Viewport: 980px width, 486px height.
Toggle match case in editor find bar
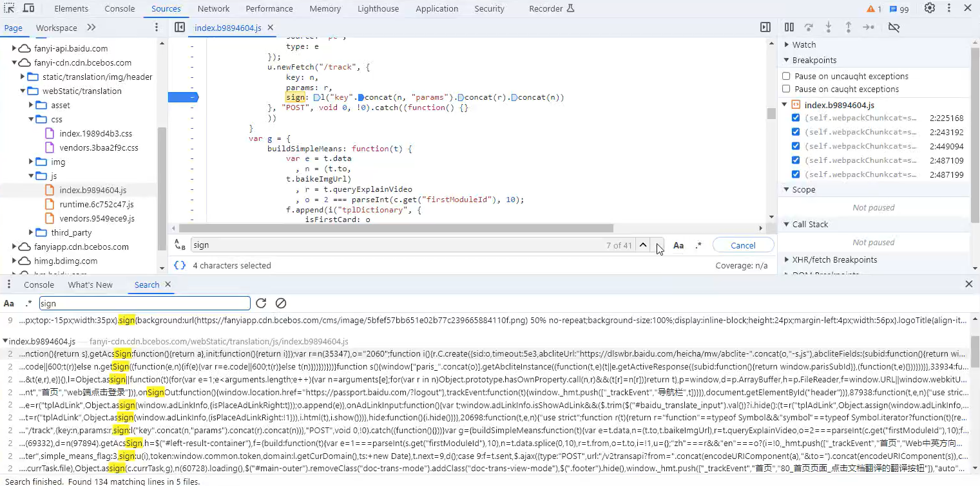pyautogui.click(x=678, y=245)
